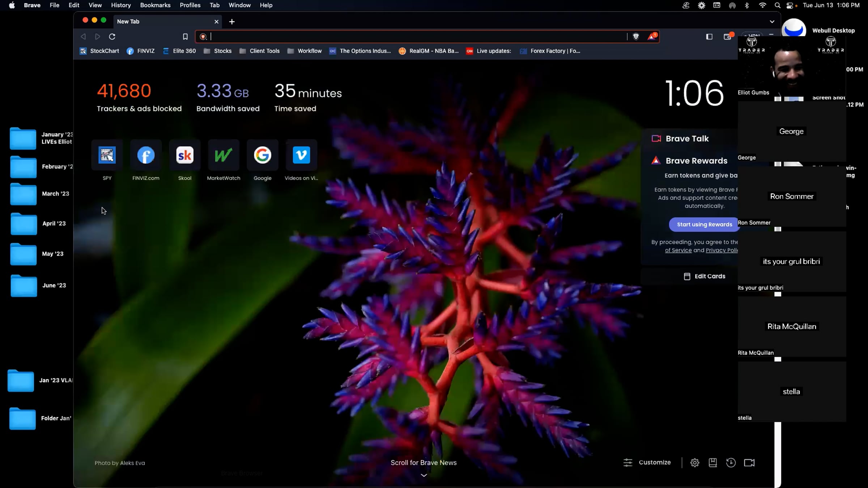The width and height of the screenshot is (868, 488).
Task: Bookmark this page icon
Action: coord(185,37)
